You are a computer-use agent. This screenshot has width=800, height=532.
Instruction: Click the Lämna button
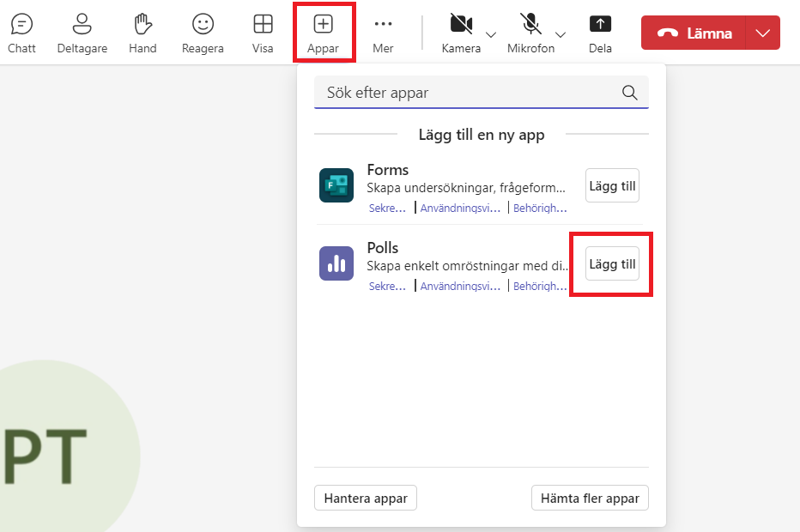point(694,33)
